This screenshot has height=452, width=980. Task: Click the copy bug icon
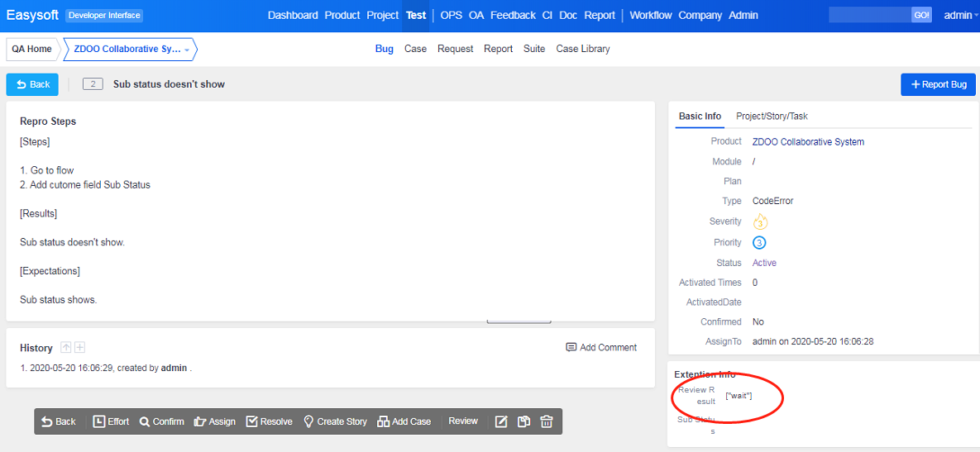[x=523, y=421]
